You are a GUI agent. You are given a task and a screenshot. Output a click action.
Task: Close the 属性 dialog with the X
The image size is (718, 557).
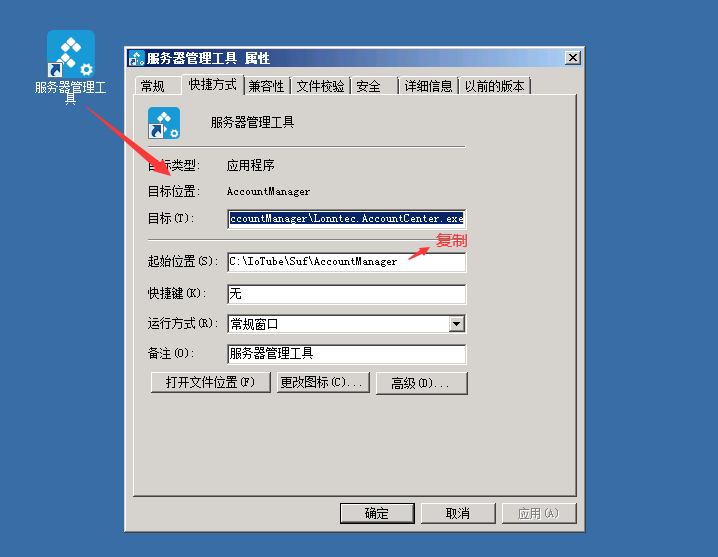[572, 58]
